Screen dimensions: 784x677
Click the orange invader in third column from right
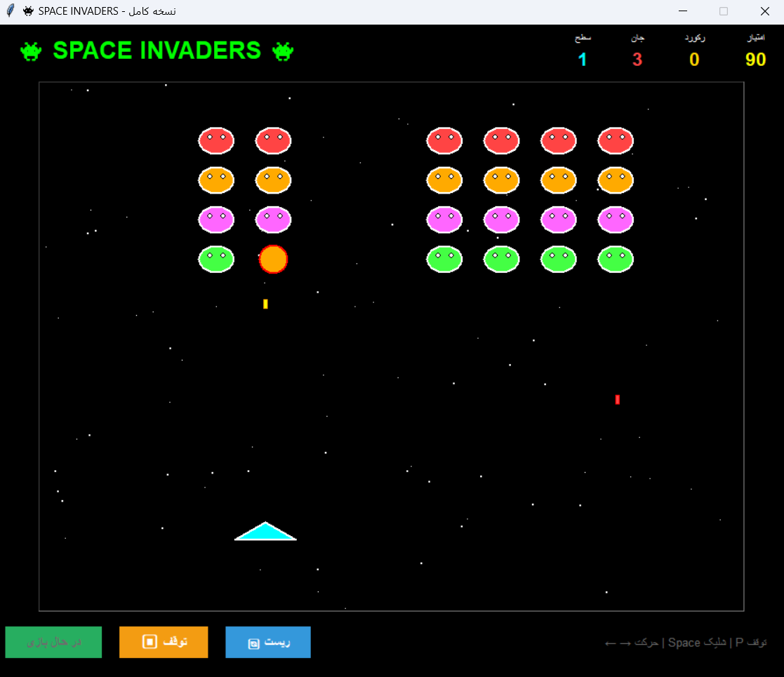(x=502, y=180)
